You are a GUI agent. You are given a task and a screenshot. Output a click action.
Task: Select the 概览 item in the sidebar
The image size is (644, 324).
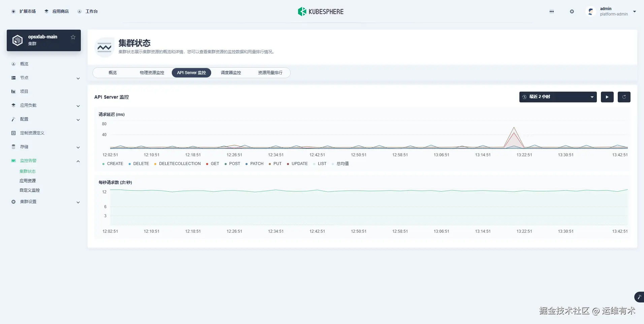pos(25,64)
